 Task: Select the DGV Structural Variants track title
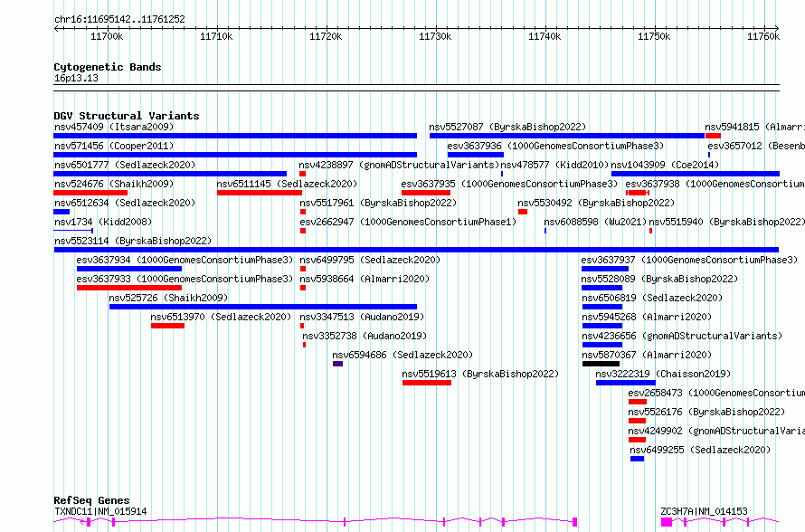coord(127,116)
